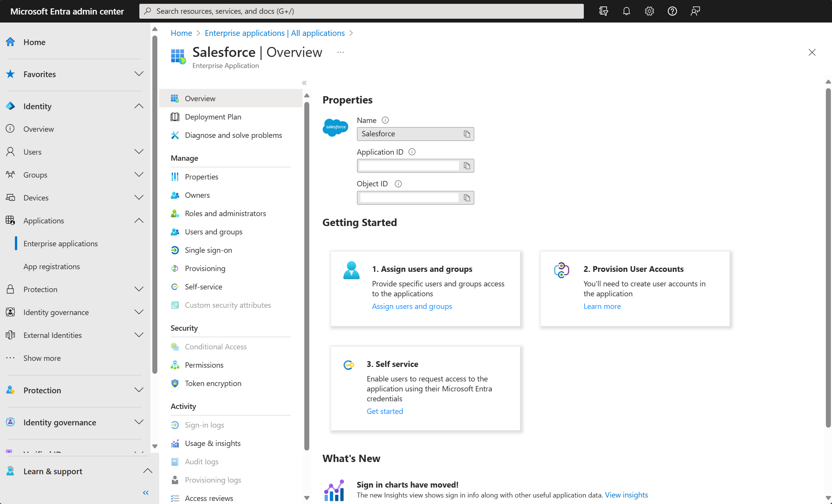Select Properties menu item
Viewport: 832px width, 504px height.
(202, 176)
